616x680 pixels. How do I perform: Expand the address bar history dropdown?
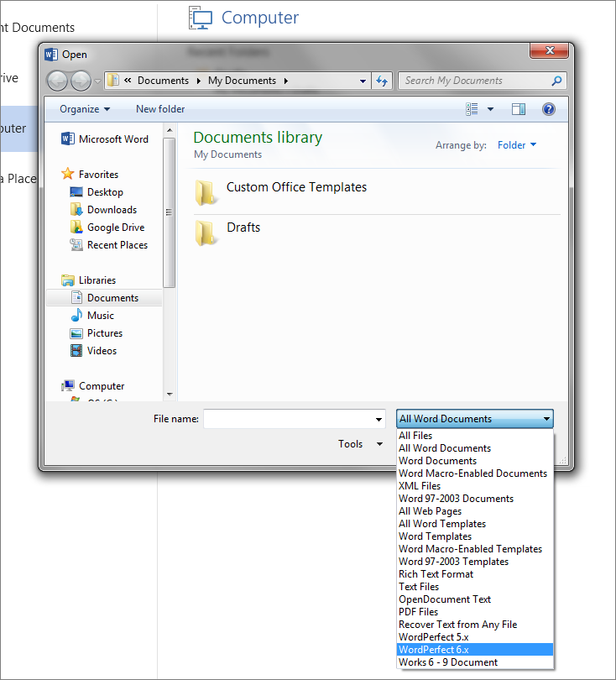(363, 81)
